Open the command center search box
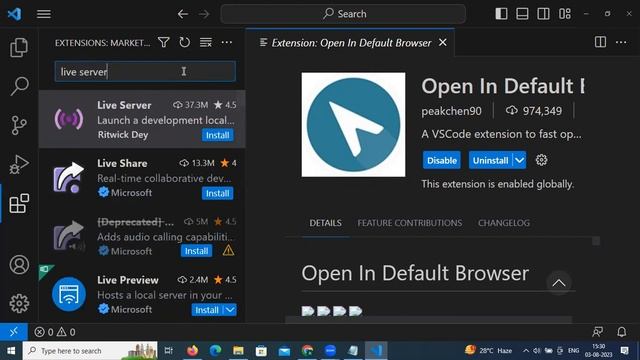640x360 pixels. (343, 14)
